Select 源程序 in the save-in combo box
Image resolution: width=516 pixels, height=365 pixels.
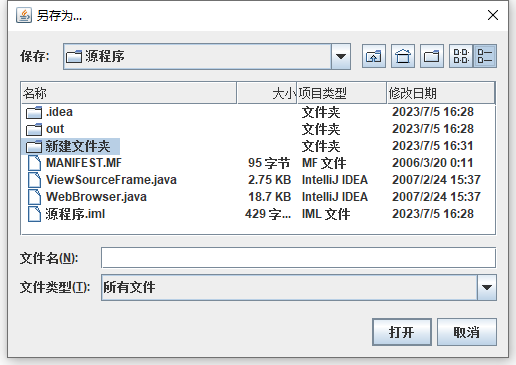pos(207,56)
